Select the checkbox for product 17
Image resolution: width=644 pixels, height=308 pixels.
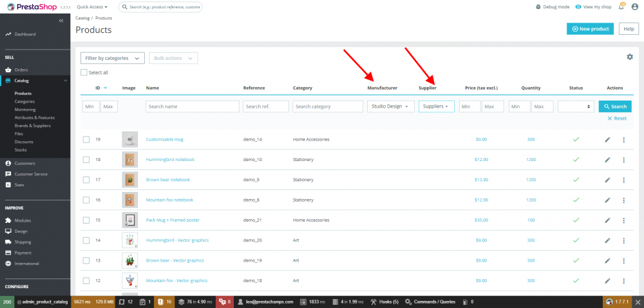point(86,180)
